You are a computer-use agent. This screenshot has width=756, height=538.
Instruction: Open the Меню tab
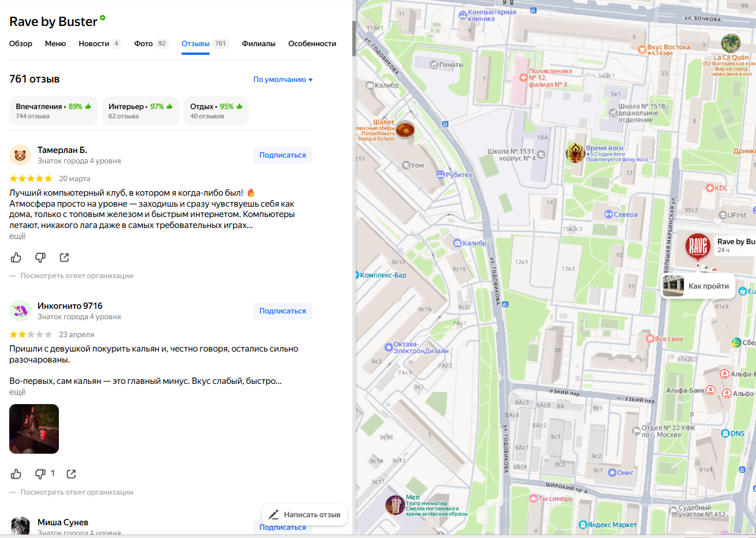click(55, 44)
